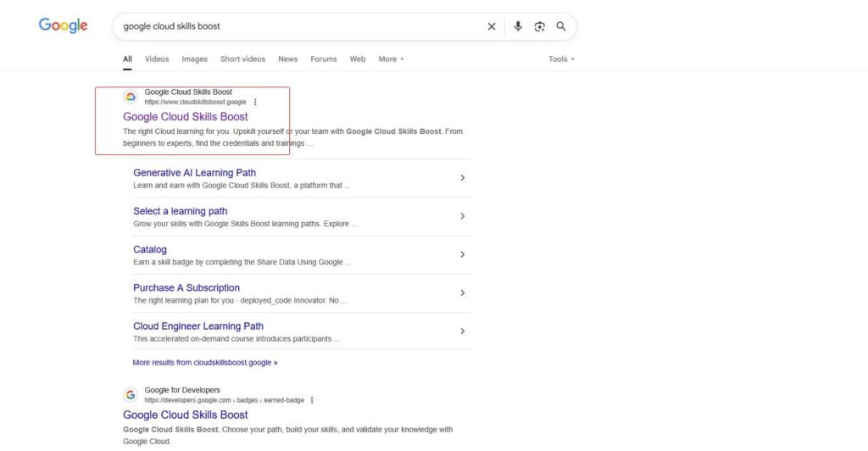Open the Tools dropdown
Viewport: 868px width, 451px height.
(x=561, y=58)
